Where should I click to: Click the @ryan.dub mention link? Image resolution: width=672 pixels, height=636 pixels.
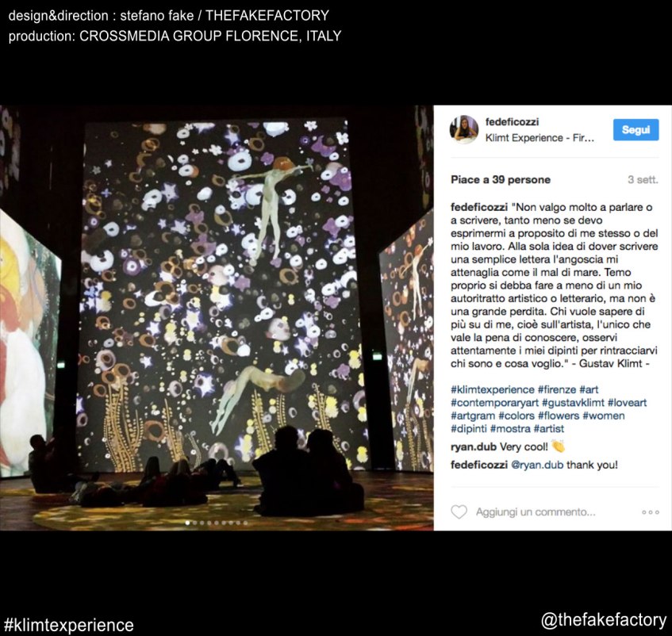pos(537,465)
